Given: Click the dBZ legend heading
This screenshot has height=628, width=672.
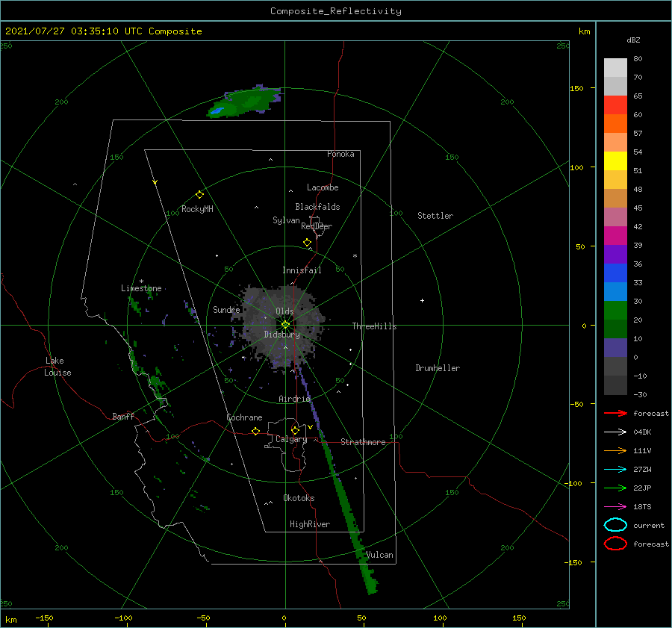Looking at the screenshot, I should tap(633, 40).
